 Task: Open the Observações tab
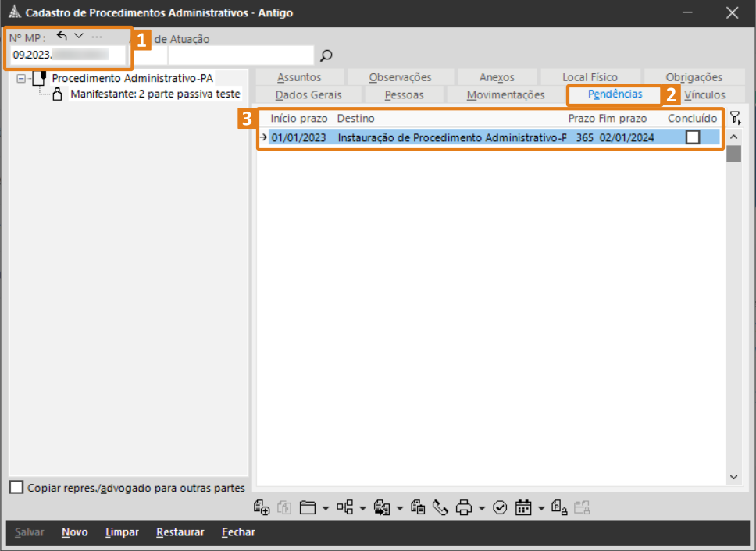click(x=400, y=77)
